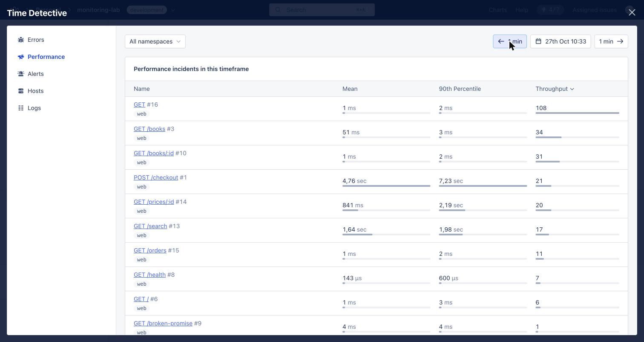Screen dimensions: 644x342
Task: Open the GET /prices/:id incident link
Action: coord(154,202)
